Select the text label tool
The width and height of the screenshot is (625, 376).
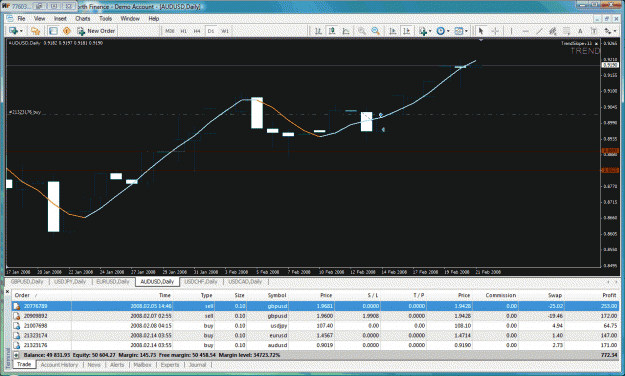click(594, 31)
